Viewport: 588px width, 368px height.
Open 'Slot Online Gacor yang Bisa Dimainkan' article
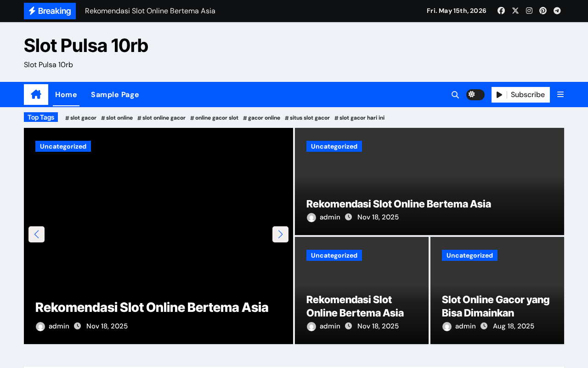tap(496, 306)
